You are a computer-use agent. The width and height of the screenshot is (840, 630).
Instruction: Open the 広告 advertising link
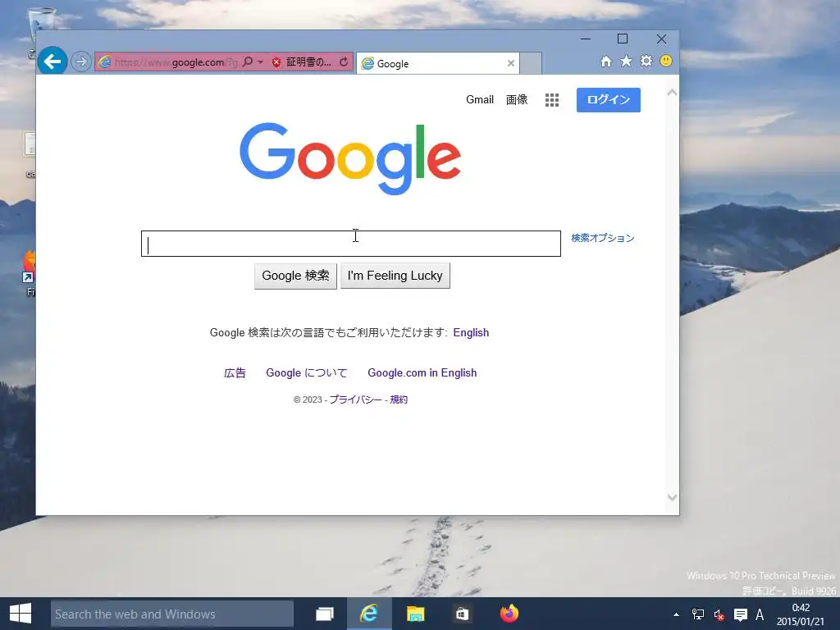pos(235,373)
